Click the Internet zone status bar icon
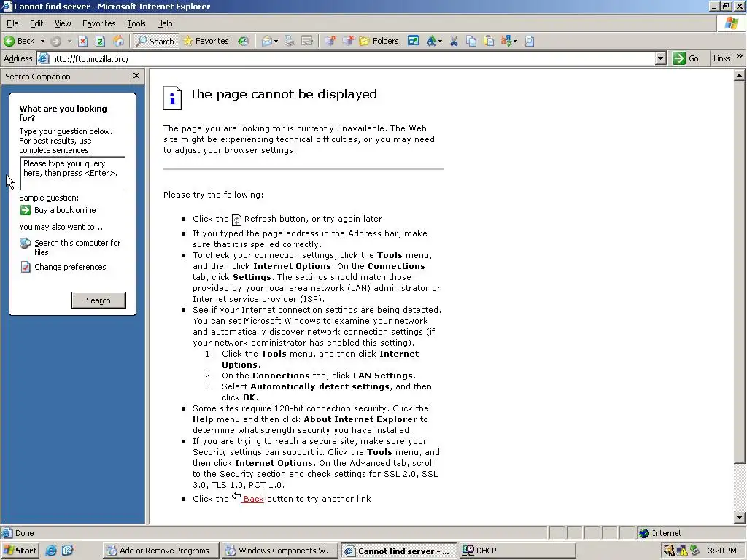This screenshot has height=560, width=747. pos(643,533)
